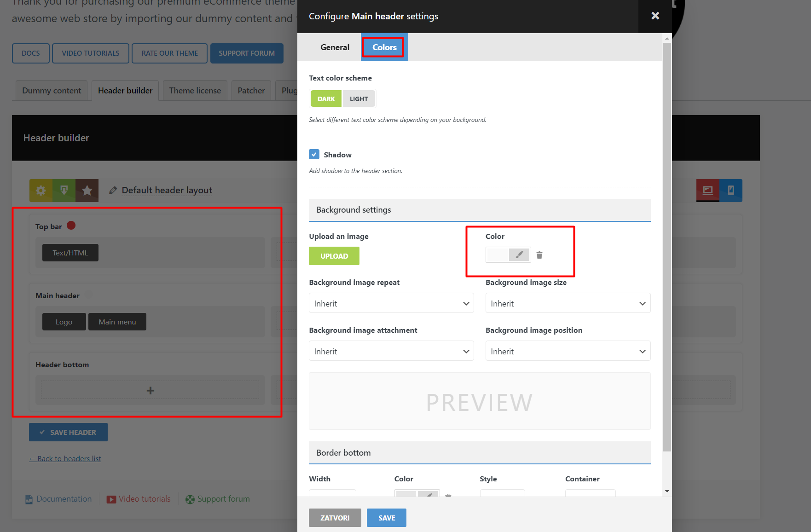Close the Main header settings dialog
Viewport: 811px width, 532px height.
coord(655,16)
